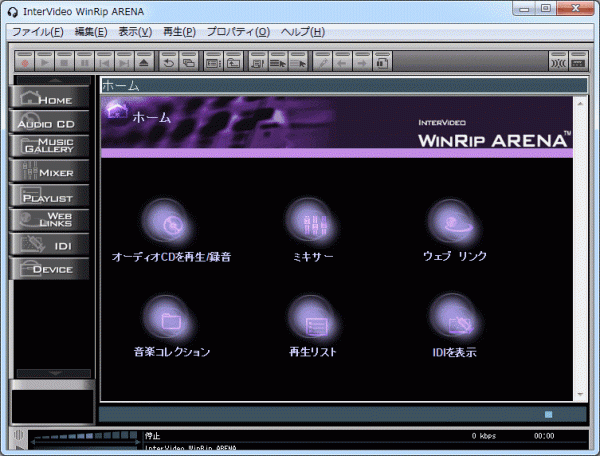Click the folder-up toolbar icon
This screenshot has width=600, height=456.
tap(233, 62)
